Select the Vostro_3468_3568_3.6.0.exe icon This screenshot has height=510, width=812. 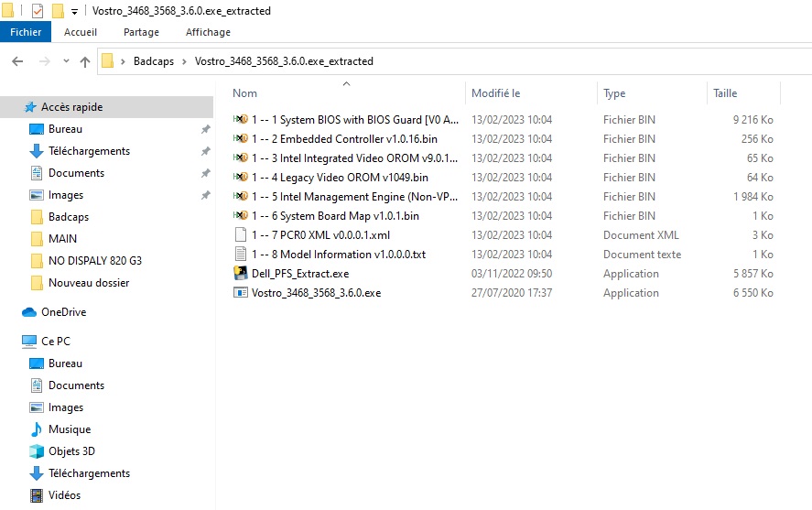tap(240, 292)
